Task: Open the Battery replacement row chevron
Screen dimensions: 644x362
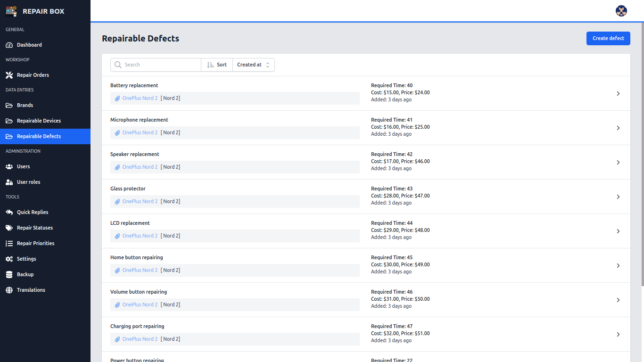Action: pyautogui.click(x=618, y=93)
